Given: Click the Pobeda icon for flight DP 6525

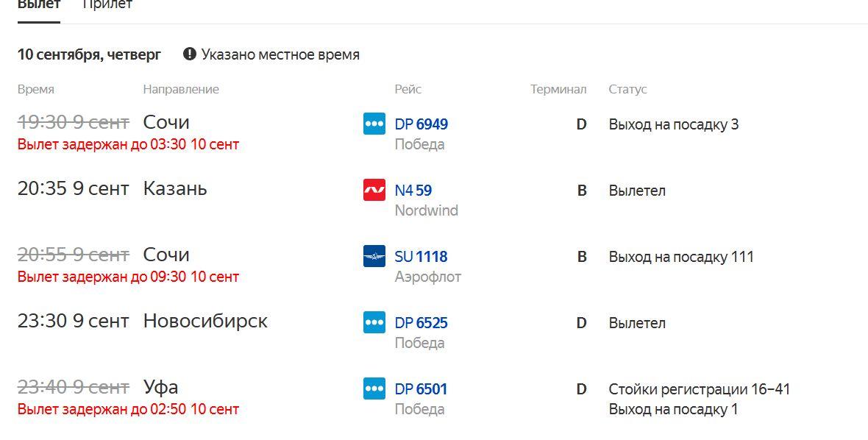Looking at the screenshot, I should 374,323.
